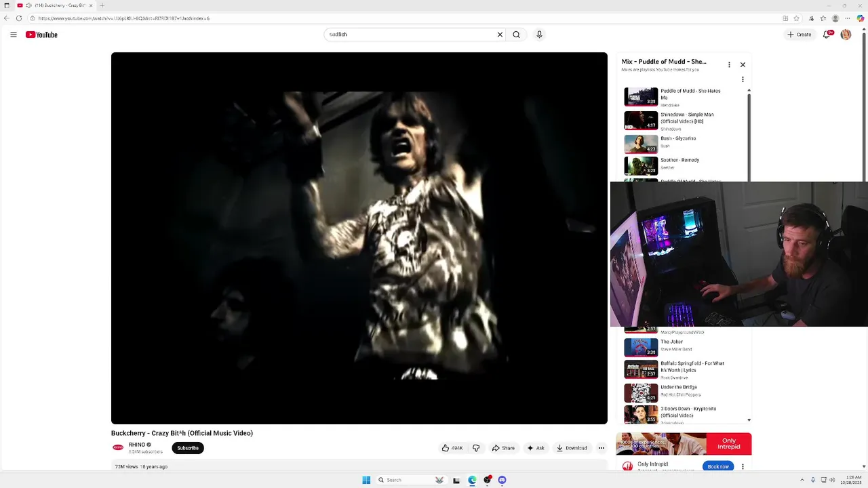Like the video (494K)
This screenshot has width=868, height=488.
(452, 448)
